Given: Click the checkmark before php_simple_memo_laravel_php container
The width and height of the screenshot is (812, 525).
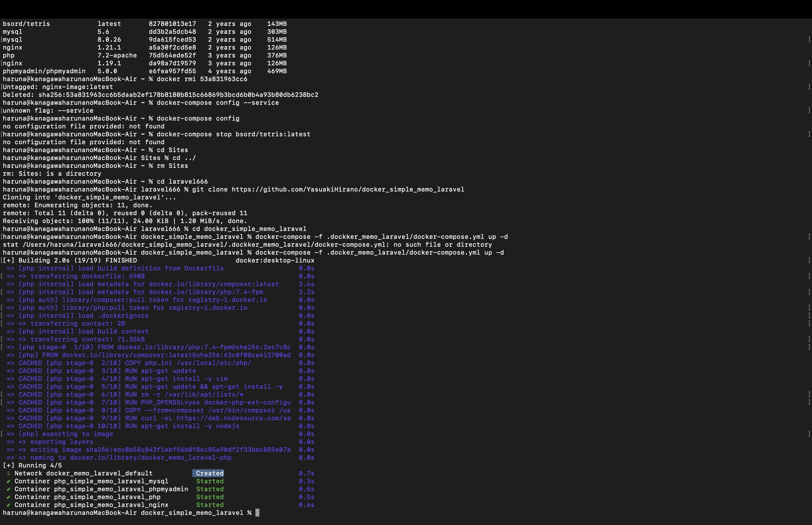Looking at the screenshot, I should click(8, 497).
